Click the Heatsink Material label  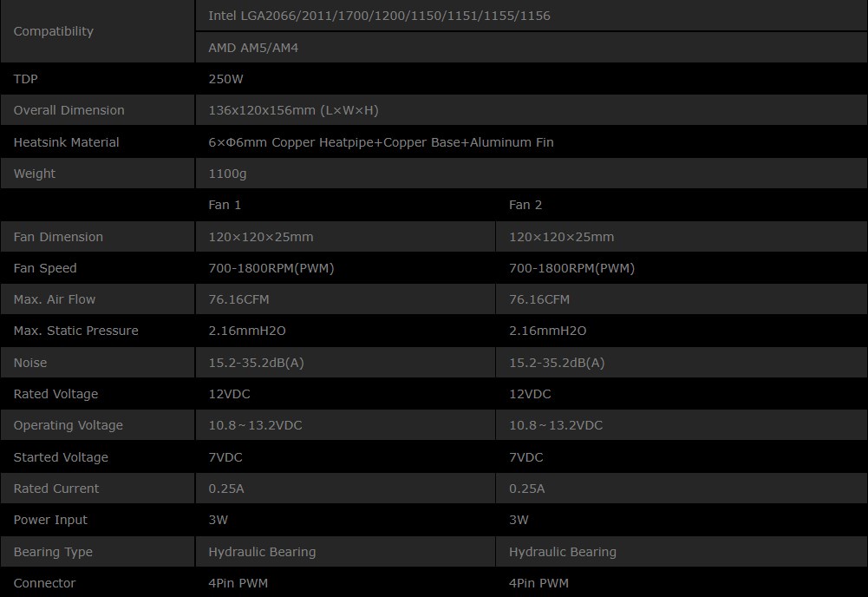click(x=67, y=142)
